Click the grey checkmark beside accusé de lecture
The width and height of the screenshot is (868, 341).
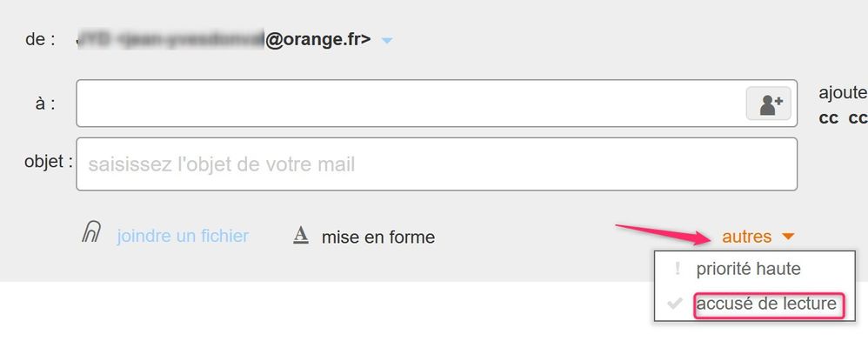[x=675, y=304]
